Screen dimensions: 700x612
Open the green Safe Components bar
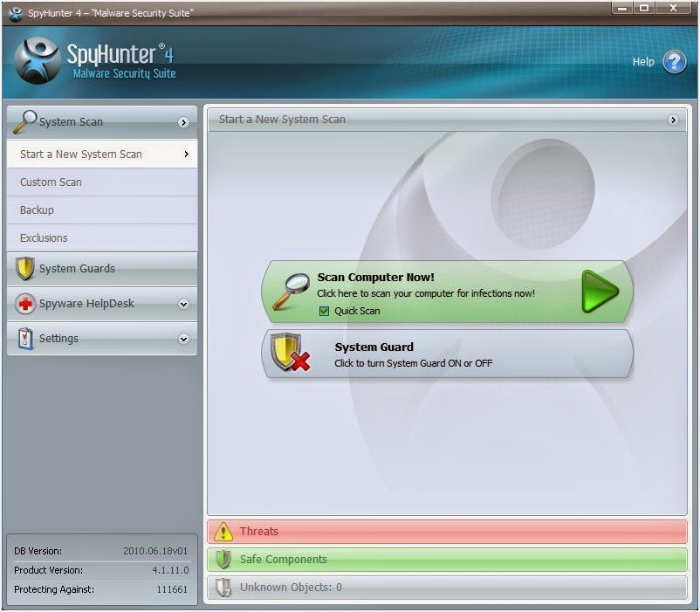(447, 560)
